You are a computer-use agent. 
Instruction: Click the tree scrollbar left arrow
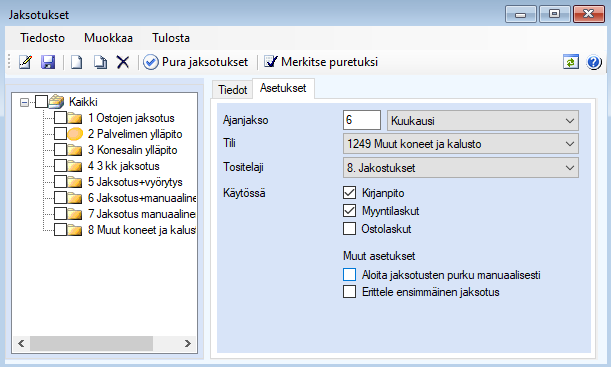pyautogui.click(x=21, y=343)
